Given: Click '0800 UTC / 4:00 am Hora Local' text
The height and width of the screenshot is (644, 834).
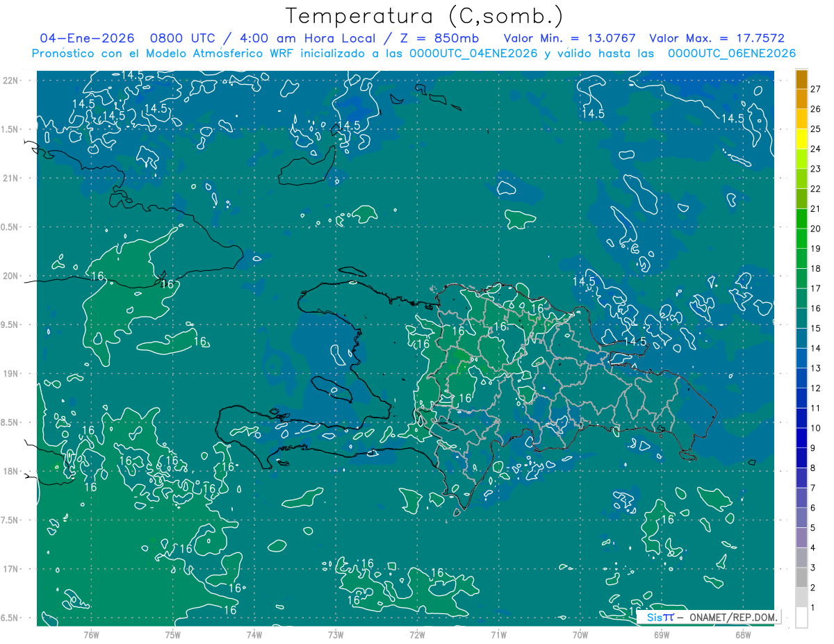Looking at the screenshot, I should coord(262,39).
